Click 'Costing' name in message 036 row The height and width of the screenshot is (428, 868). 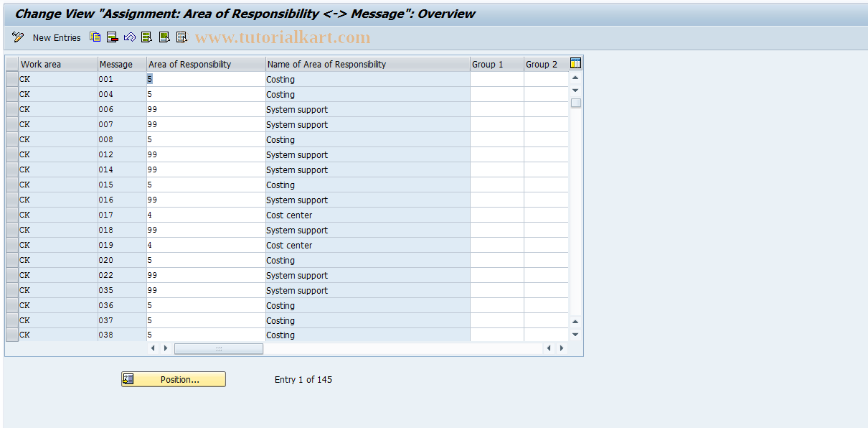click(280, 306)
